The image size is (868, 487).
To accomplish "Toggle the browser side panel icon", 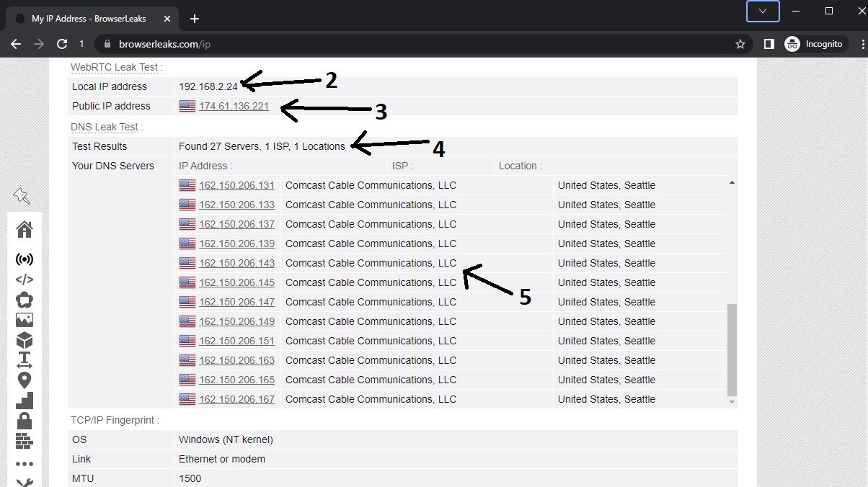I will [x=769, y=44].
